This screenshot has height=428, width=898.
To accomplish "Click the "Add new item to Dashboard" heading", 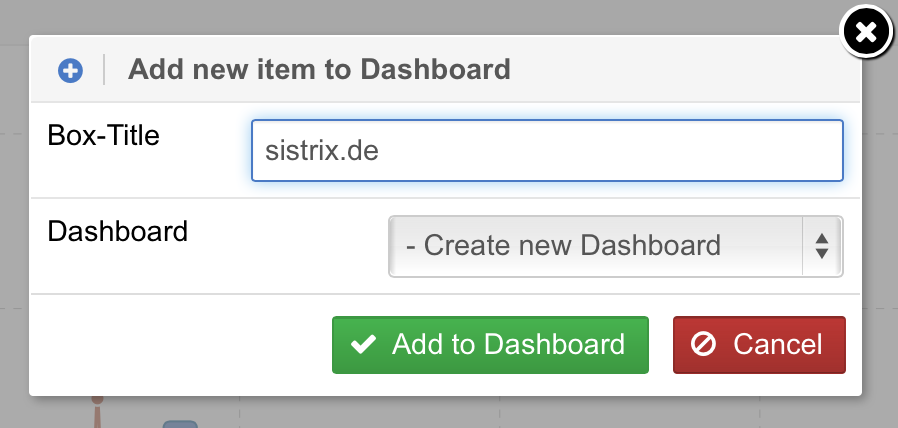I will (319, 70).
